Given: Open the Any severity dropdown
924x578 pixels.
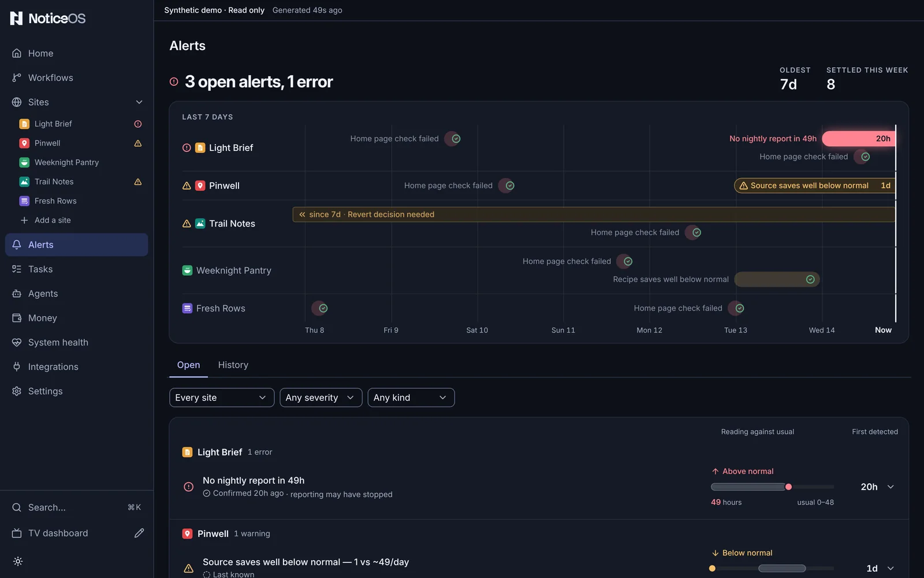Looking at the screenshot, I should tap(321, 398).
